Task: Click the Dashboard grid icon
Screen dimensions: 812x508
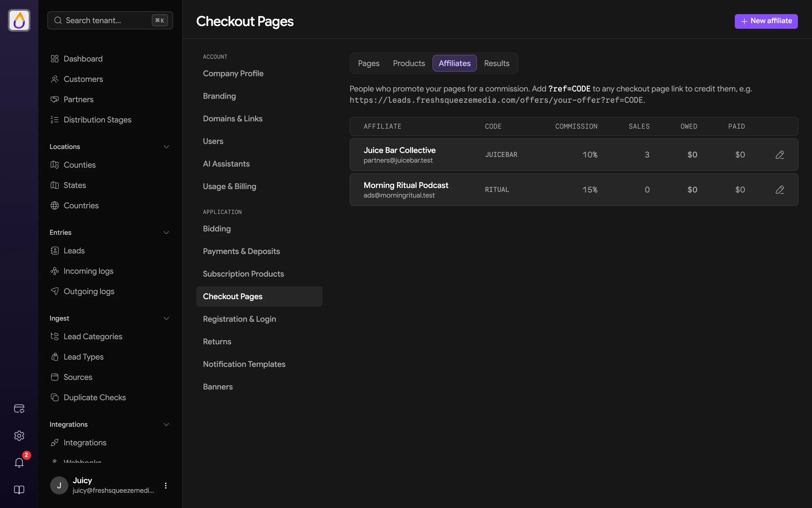Action: pos(55,59)
